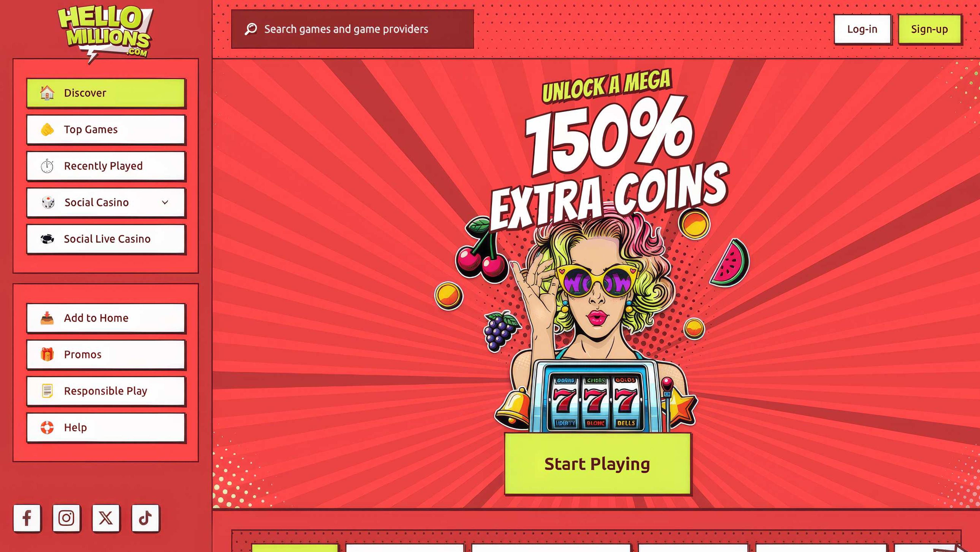Select Add to Home option
The image size is (980, 552).
(x=106, y=318)
